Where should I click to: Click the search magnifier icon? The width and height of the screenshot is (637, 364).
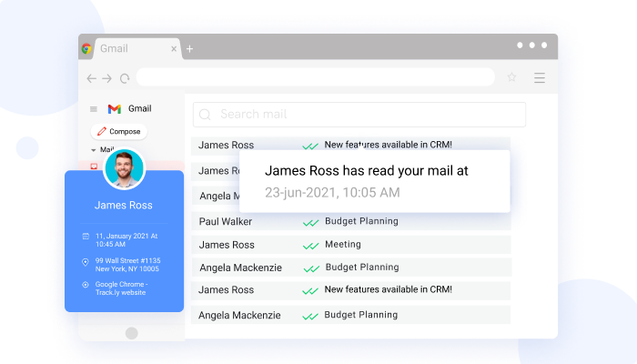[205, 115]
